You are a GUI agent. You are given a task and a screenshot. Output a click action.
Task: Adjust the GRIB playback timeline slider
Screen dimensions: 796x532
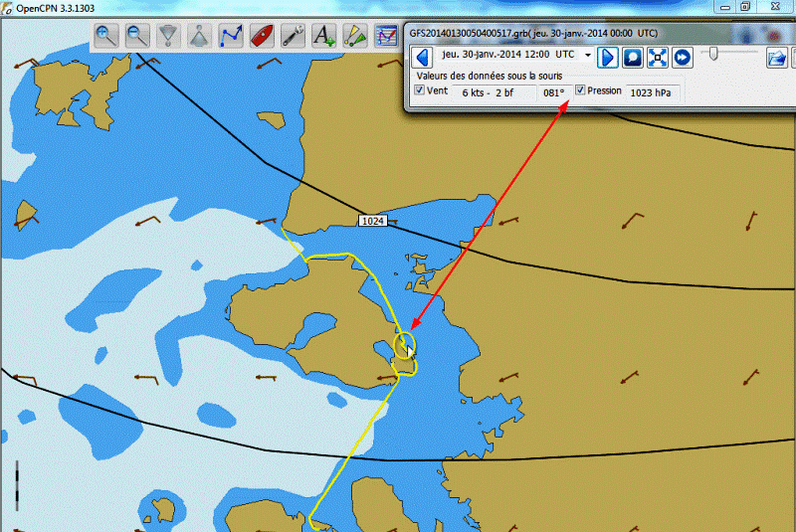[x=713, y=53]
